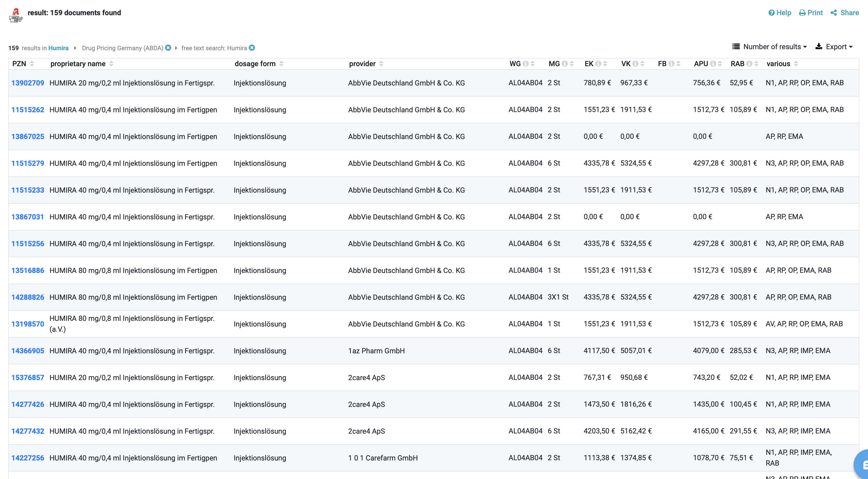Sort by dosage form column
Screen dimensions: 868x479
(x=281, y=64)
